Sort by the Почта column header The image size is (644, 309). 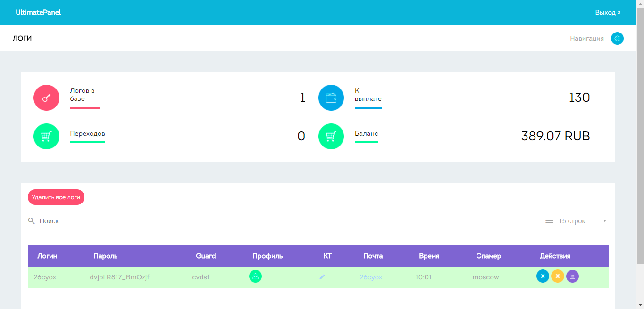373,256
